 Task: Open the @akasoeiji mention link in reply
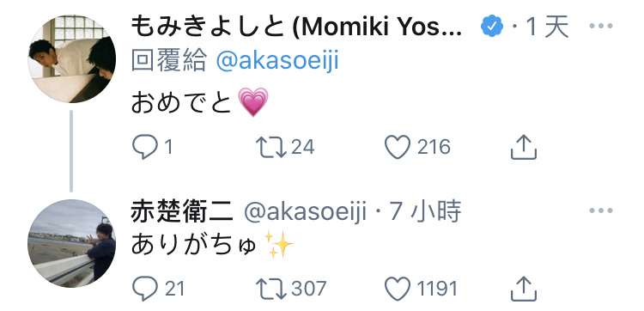tap(277, 62)
